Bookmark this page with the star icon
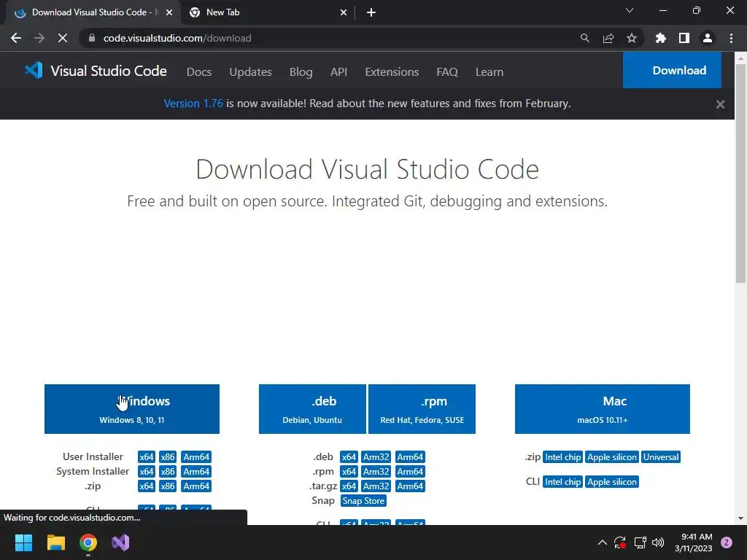This screenshot has height=560, width=747. point(632,38)
